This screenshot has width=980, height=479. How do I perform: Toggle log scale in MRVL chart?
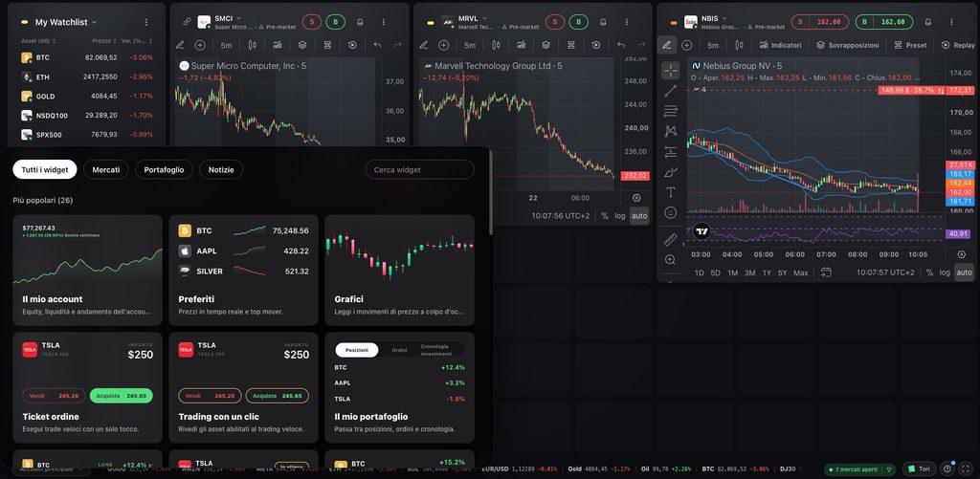[x=619, y=215]
